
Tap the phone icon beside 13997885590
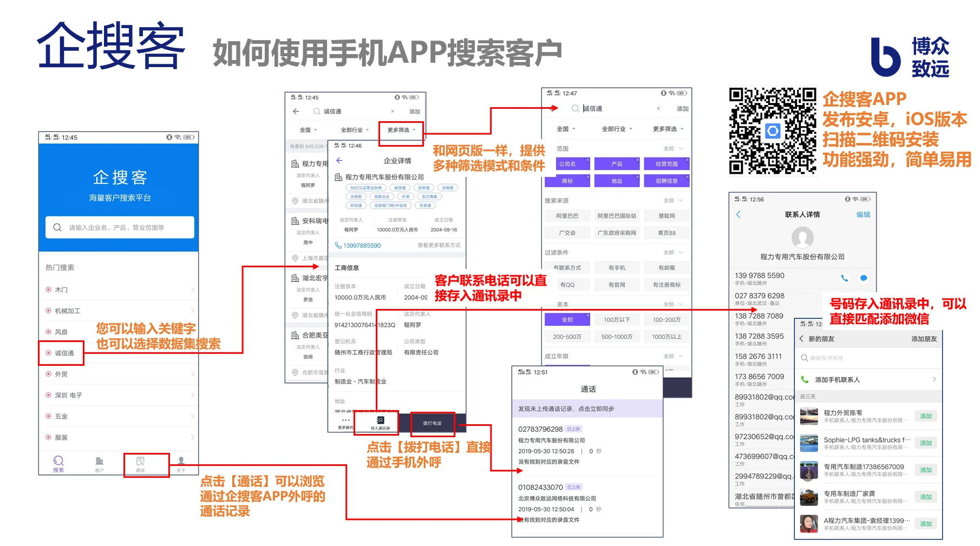(338, 245)
